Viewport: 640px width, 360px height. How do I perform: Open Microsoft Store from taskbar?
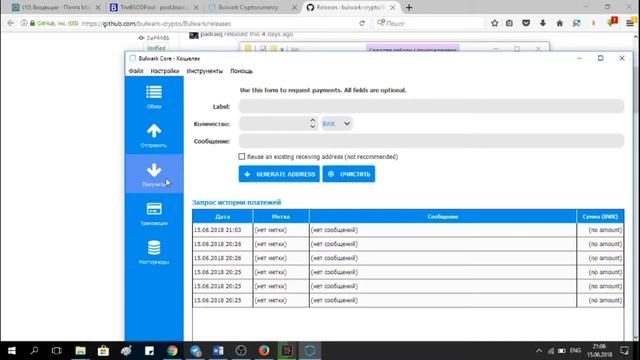[103, 351]
